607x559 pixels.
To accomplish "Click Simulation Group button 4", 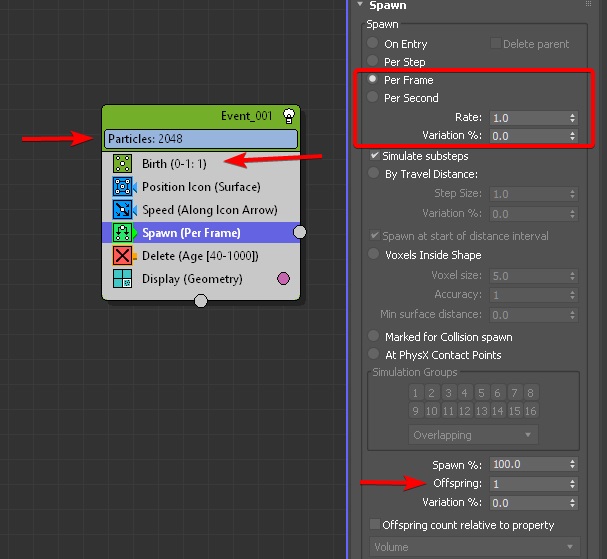I will (x=465, y=393).
